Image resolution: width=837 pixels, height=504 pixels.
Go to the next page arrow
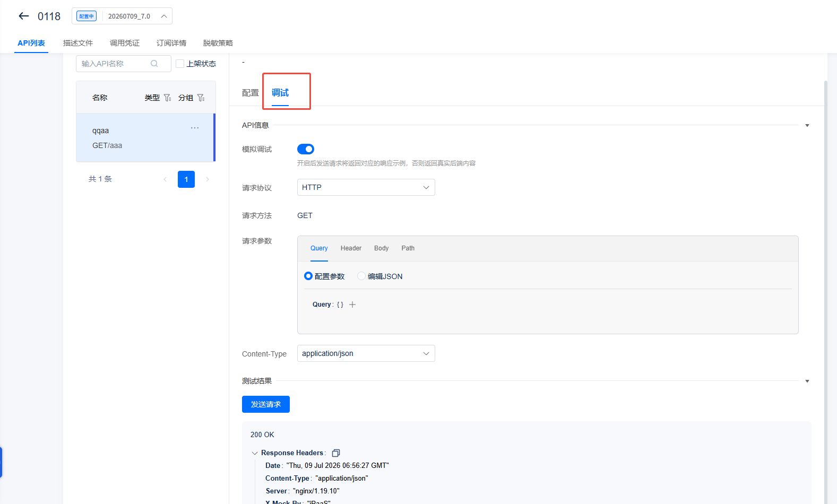point(208,179)
